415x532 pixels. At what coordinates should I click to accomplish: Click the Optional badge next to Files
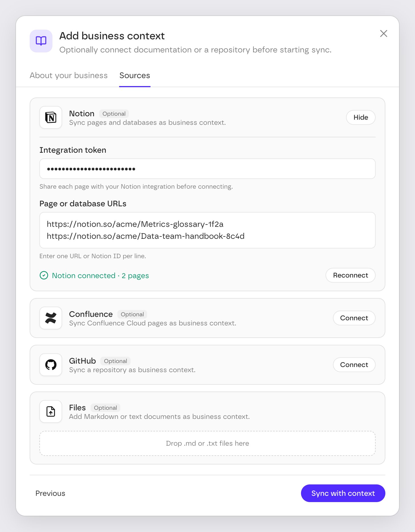coord(105,408)
